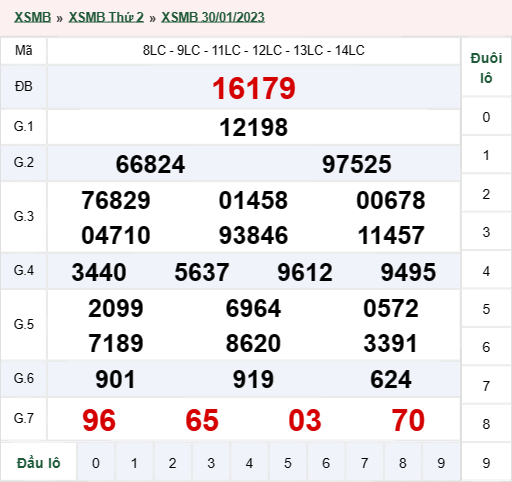512x482 pixels.
Task: Click the Đuôi lô column header
Action: point(486,68)
